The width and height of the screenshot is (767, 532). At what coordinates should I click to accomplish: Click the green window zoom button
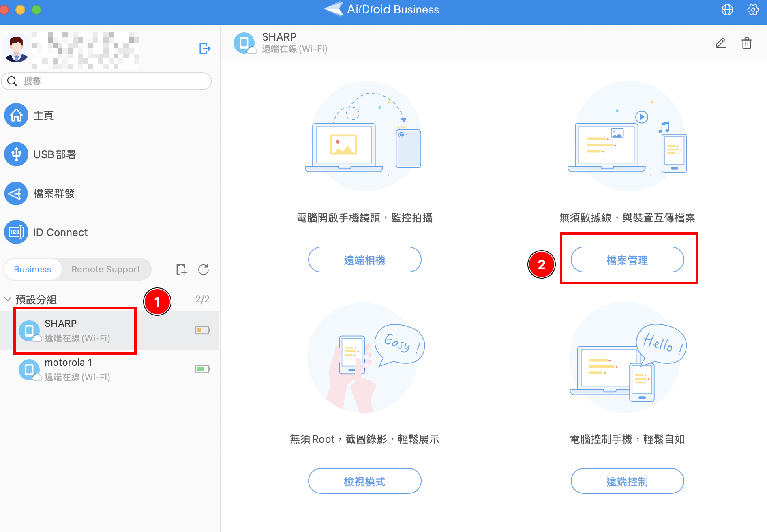(x=36, y=10)
